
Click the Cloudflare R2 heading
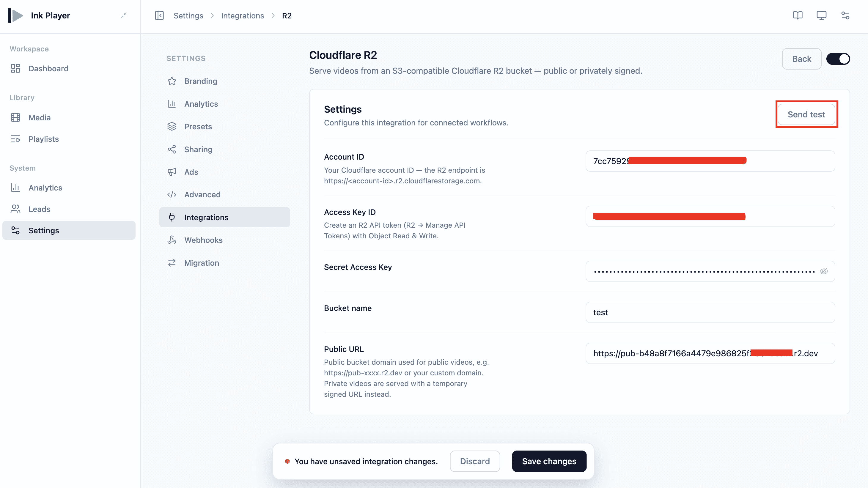343,55
